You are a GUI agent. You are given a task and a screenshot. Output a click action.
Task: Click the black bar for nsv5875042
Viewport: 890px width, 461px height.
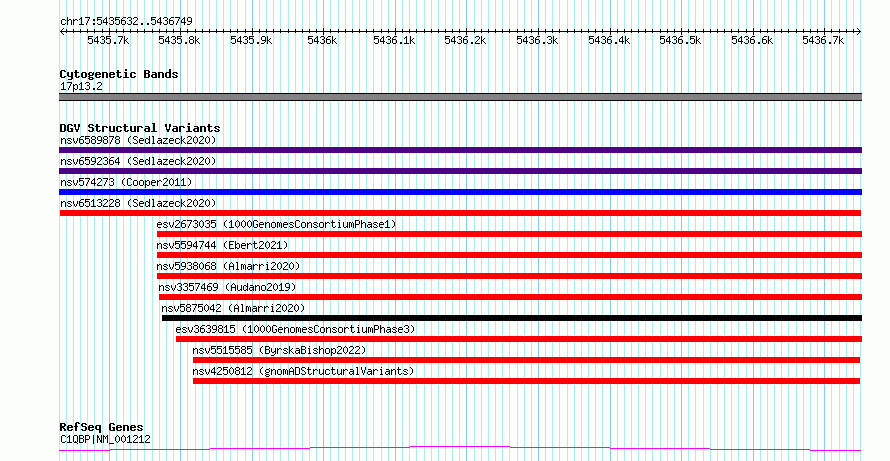click(512, 318)
